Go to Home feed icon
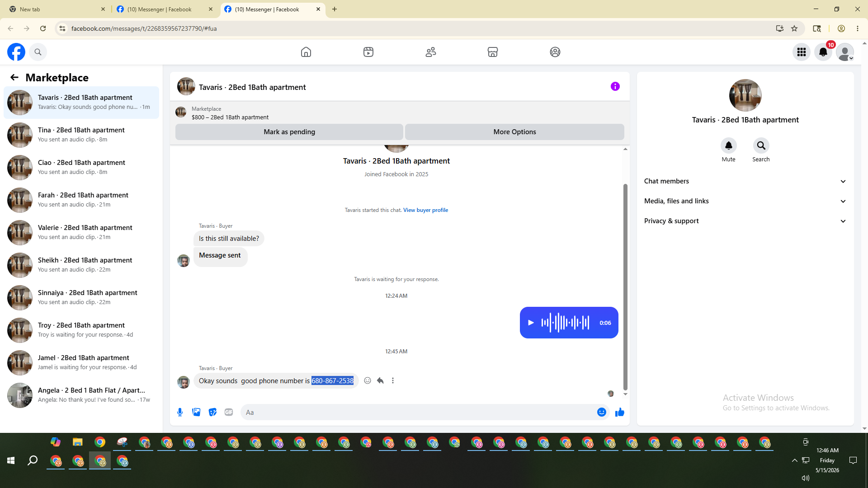The width and height of the screenshot is (868, 488). [306, 52]
